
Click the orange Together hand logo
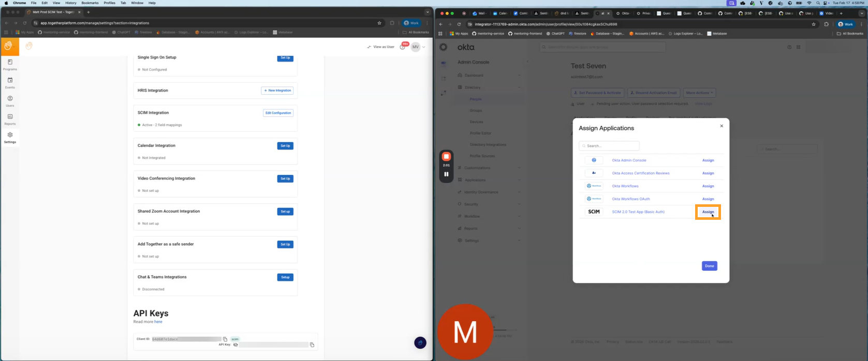9,47
